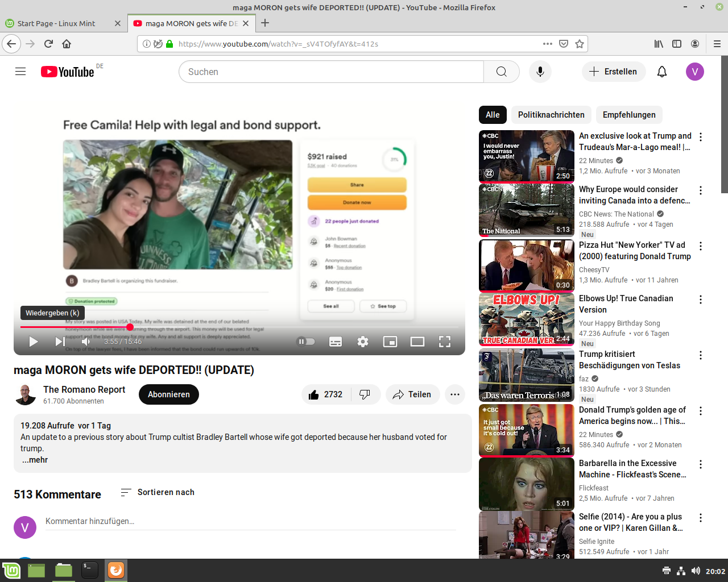Toggle subtitles in the player
Viewport: 728px width, 582px height.
coord(336,342)
